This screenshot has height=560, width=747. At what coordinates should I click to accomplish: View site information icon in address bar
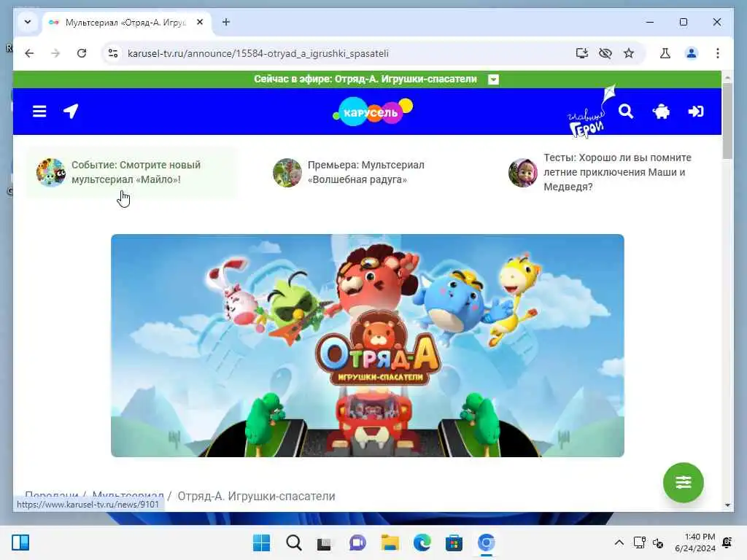pyautogui.click(x=113, y=53)
